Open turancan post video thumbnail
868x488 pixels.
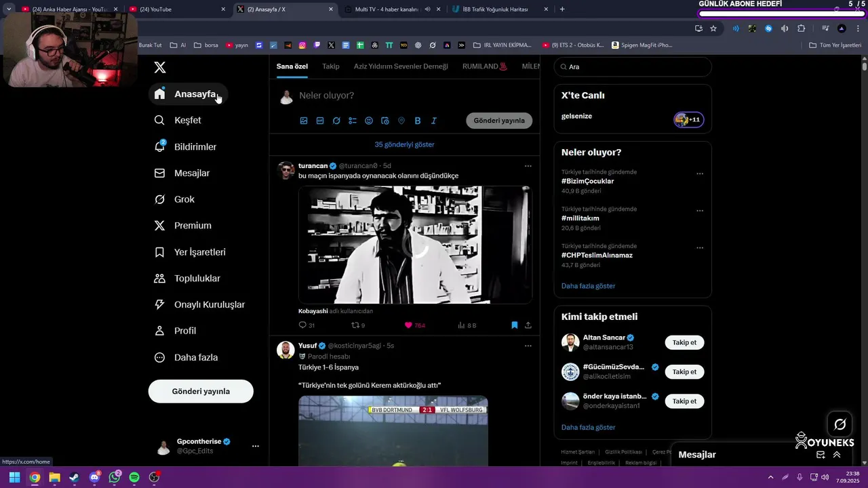point(415,245)
